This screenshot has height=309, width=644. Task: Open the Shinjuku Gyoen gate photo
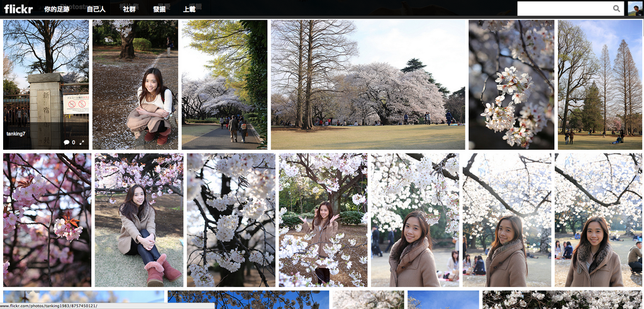(46, 85)
